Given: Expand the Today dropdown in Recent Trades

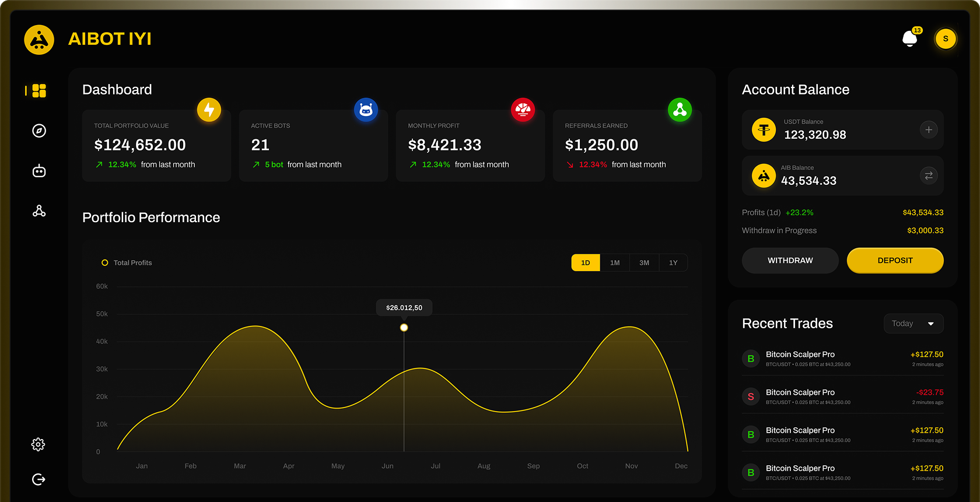Looking at the screenshot, I should point(913,324).
